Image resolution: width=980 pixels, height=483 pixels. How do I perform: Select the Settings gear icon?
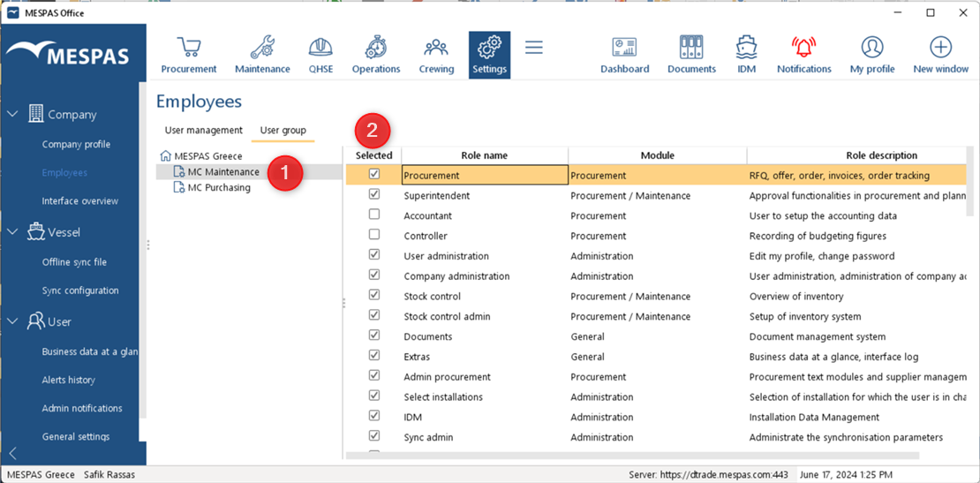489,48
